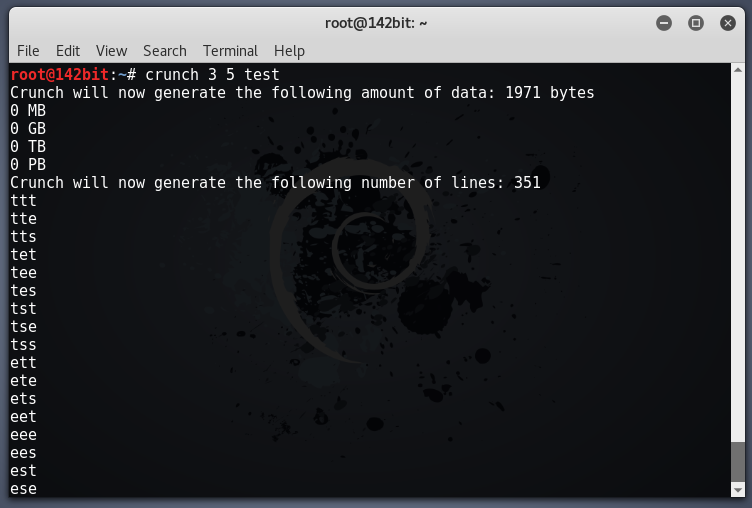Click the output line 'ets'

click(24, 399)
